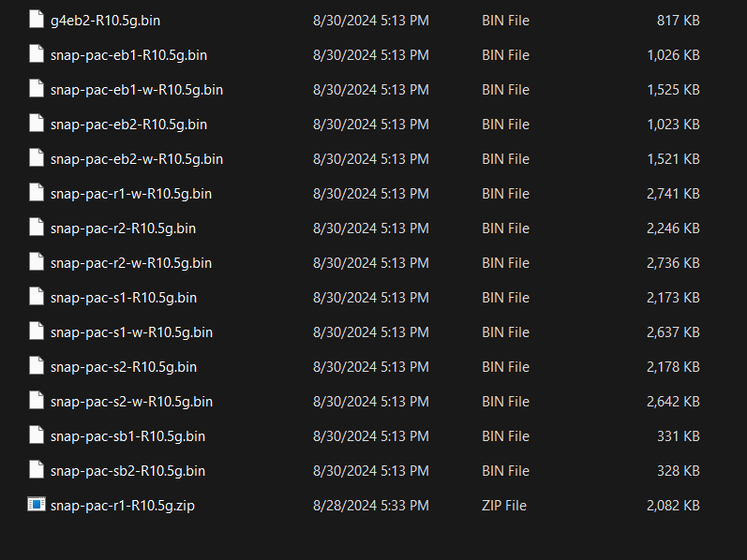Select the file name snap-pac-s1-w-R10.5g.bin
The width and height of the screenshot is (747, 560).
coord(131,332)
